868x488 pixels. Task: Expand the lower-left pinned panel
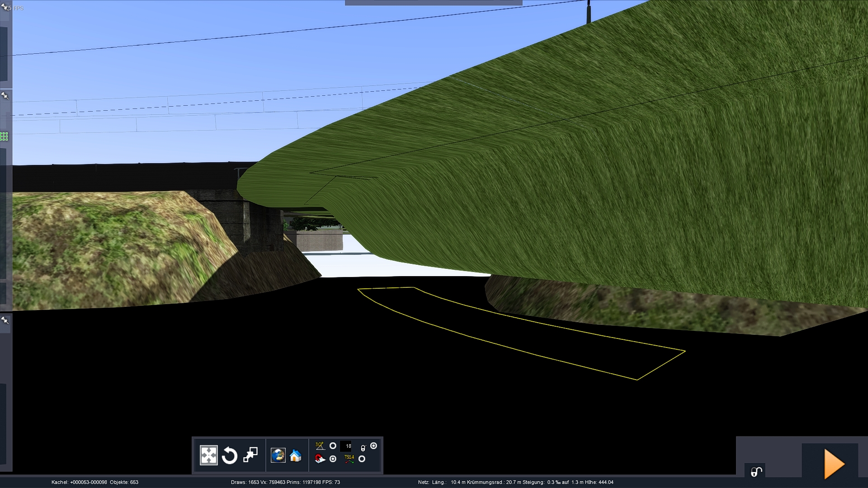[5, 321]
